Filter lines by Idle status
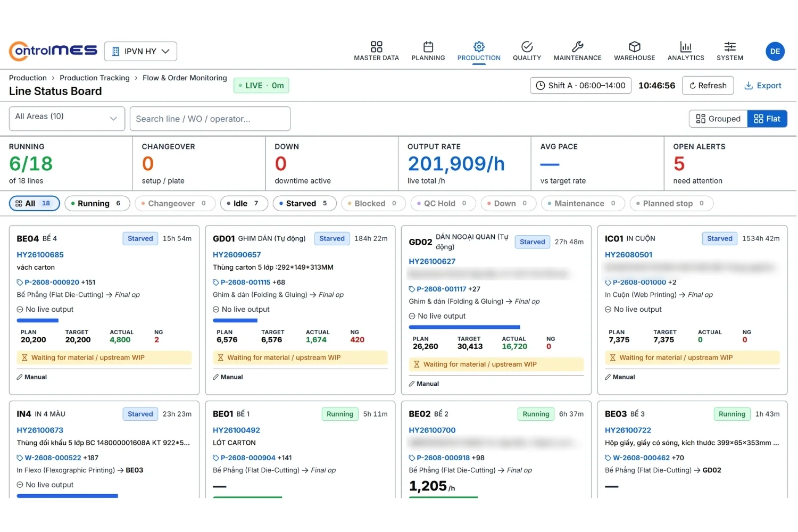798x532 pixels. click(244, 203)
